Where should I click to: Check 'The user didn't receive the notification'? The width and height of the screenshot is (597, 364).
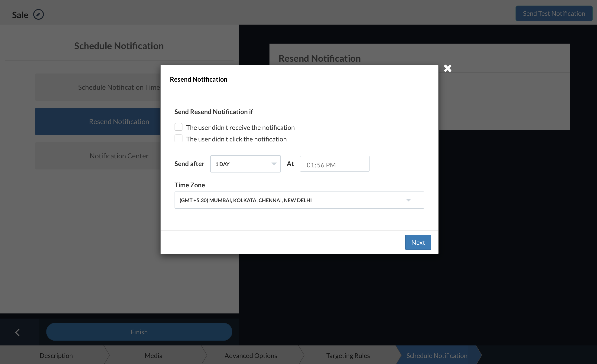(178, 127)
